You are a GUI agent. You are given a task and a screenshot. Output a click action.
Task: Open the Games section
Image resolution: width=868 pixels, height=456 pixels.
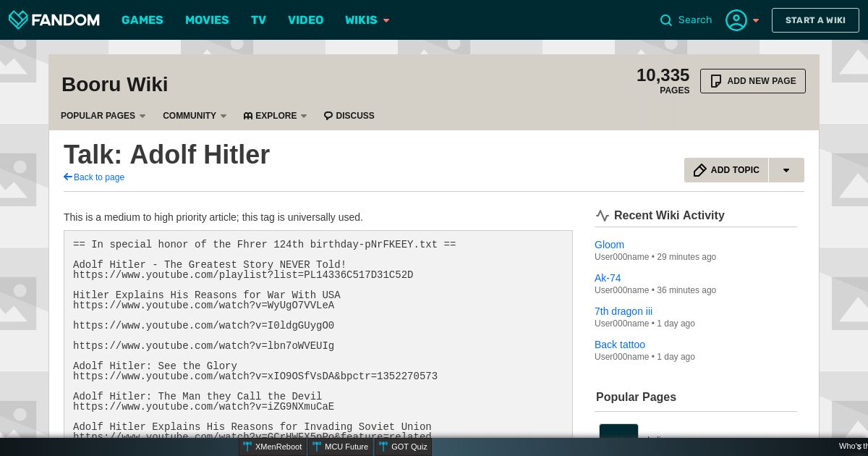point(142,20)
